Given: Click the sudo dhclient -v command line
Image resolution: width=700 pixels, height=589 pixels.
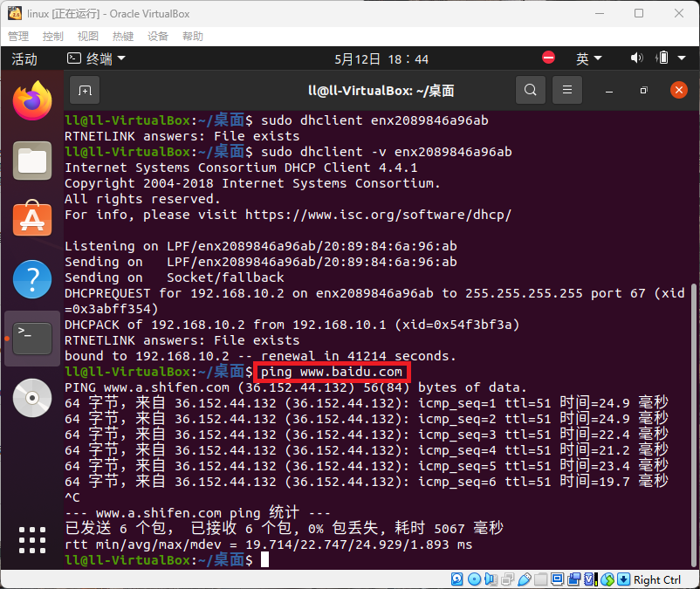Looking at the screenshot, I should coord(386,152).
